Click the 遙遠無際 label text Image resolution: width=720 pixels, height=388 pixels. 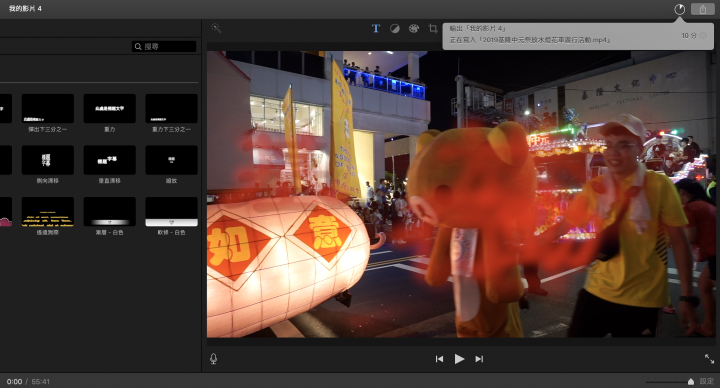click(x=48, y=232)
